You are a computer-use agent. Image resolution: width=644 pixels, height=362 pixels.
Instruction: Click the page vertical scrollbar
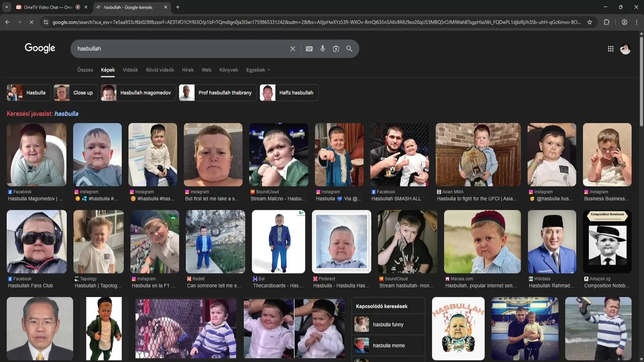pos(641,80)
